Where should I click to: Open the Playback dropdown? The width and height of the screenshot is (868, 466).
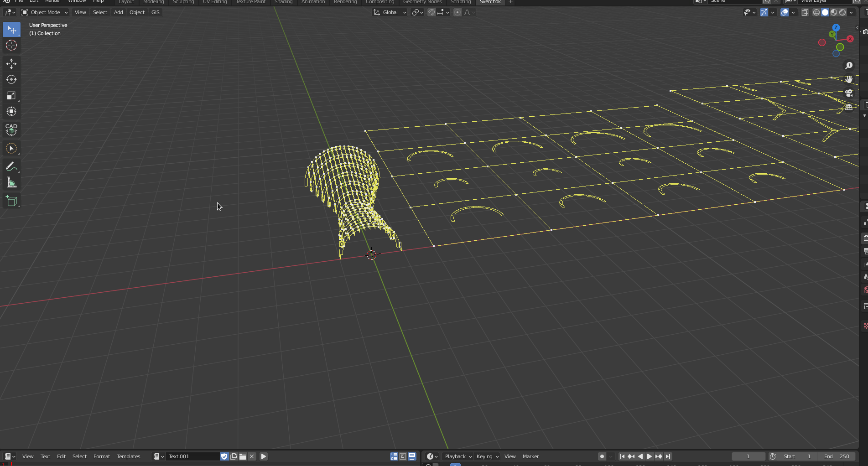[458, 456]
